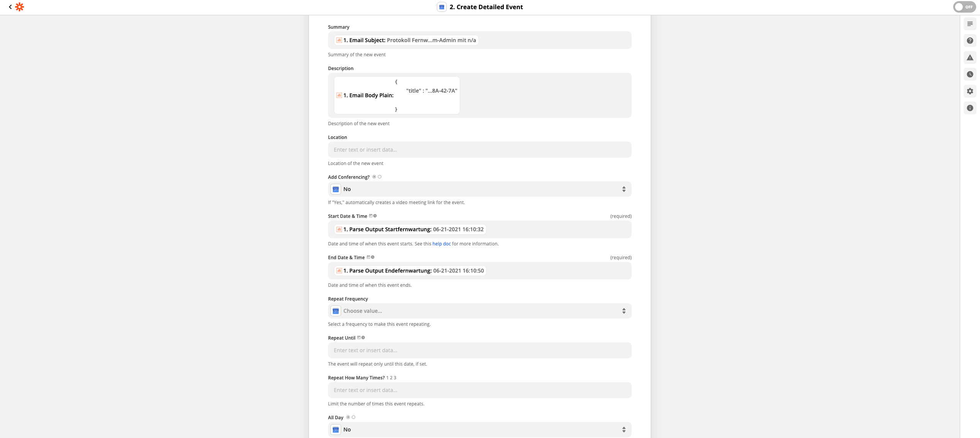This screenshot has height=438, width=980.
Task: Open the help question mark icon
Action: tap(970, 41)
